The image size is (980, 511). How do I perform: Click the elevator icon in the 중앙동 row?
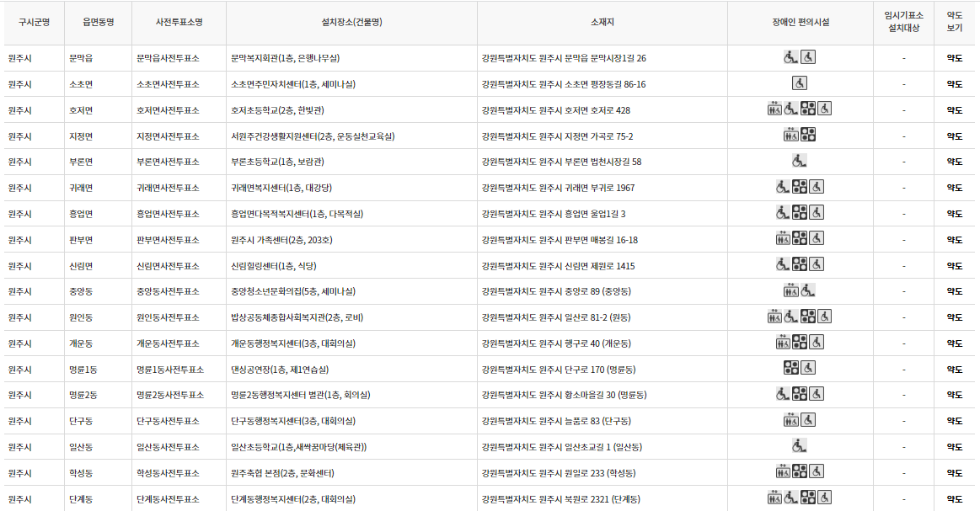tap(790, 290)
